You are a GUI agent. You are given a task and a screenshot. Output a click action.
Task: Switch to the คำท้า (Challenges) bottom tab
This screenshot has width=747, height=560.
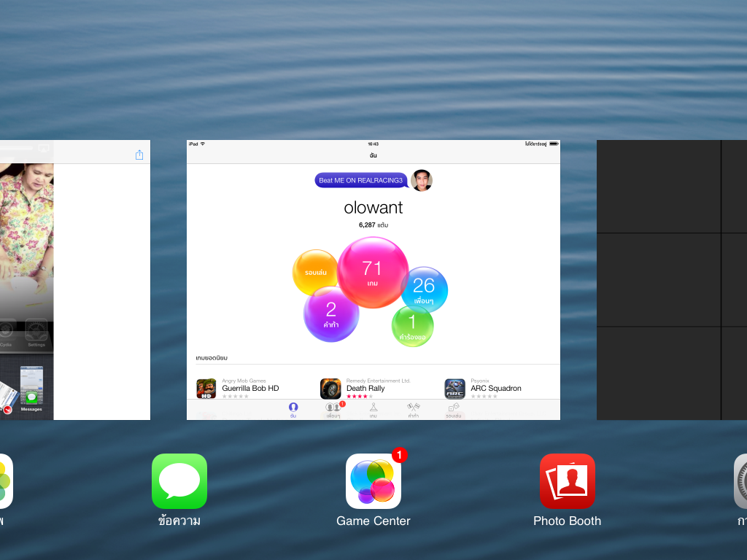click(413, 410)
